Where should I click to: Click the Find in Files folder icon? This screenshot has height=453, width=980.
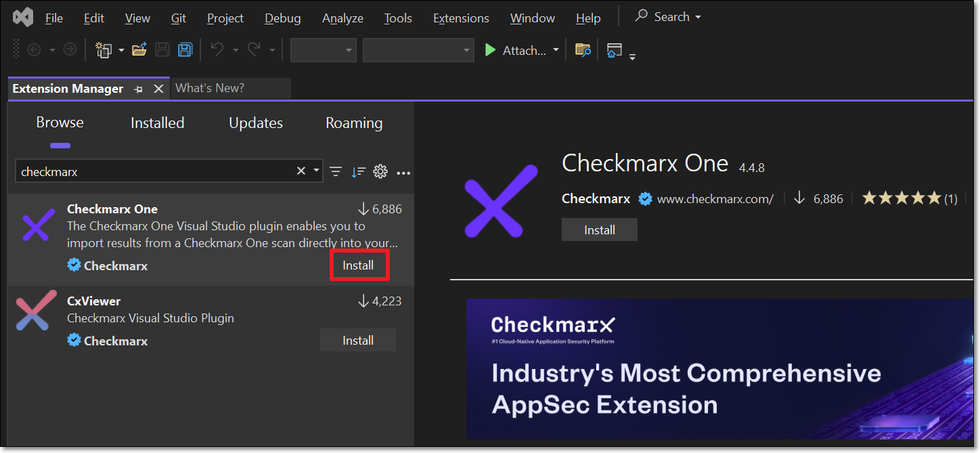583,50
